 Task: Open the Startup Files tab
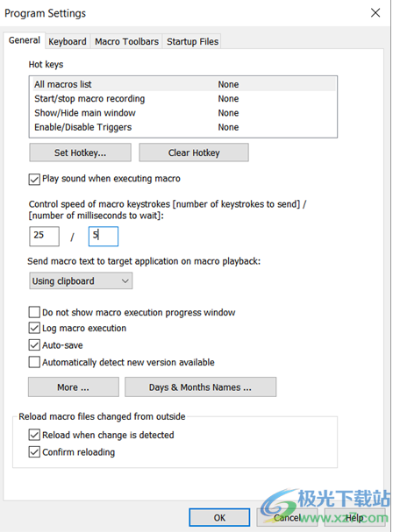192,41
